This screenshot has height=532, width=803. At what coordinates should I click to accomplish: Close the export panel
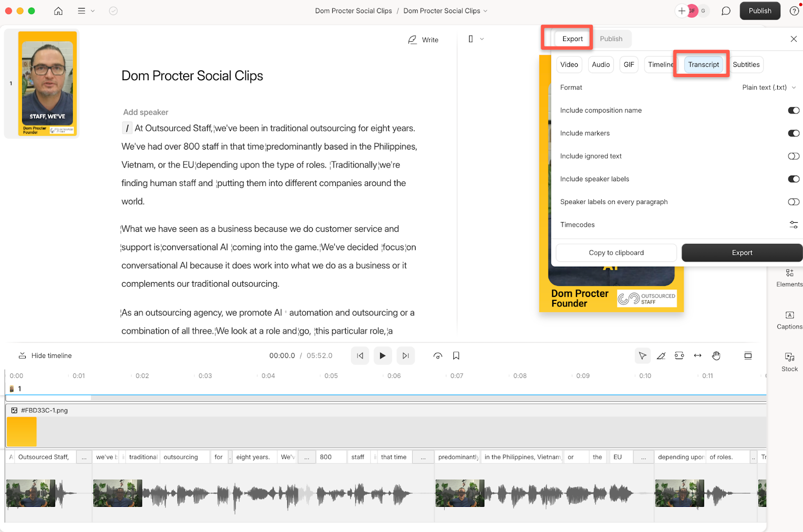pos(793,39)
